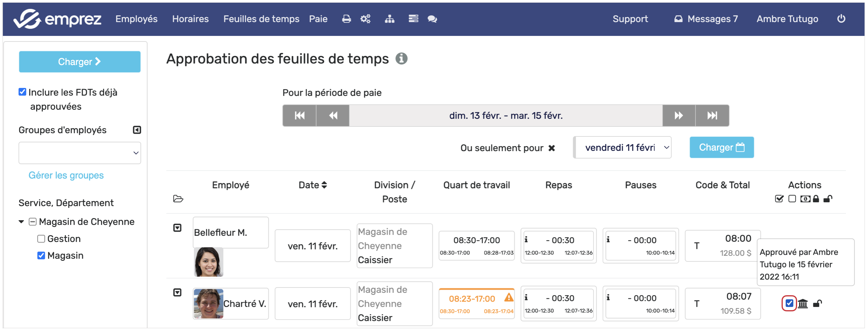Click the open folder icon in header

[x=178, y=199]
